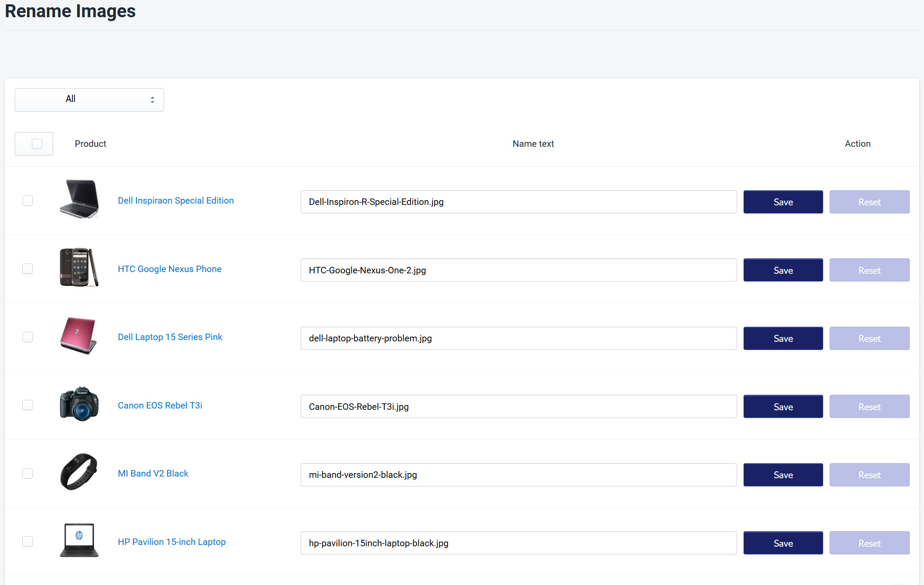
Task: Open the Dell Laptop 15 Series Pink link
Action: pos(170,337)
